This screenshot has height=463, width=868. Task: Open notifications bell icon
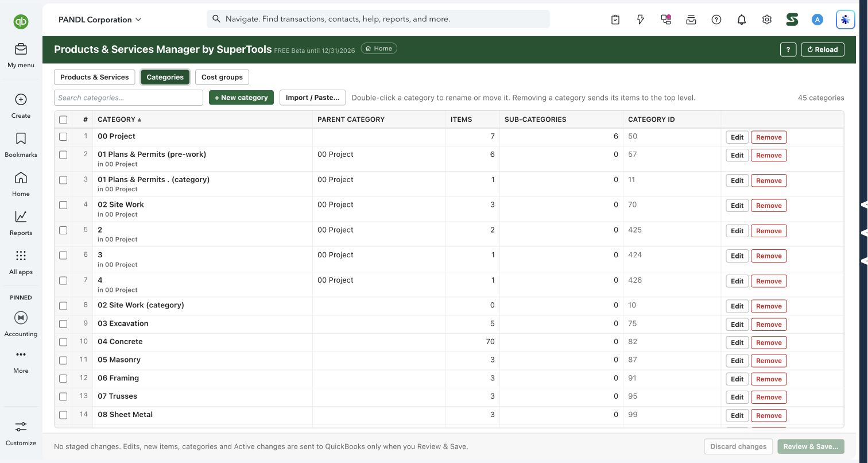pos(742,20)
